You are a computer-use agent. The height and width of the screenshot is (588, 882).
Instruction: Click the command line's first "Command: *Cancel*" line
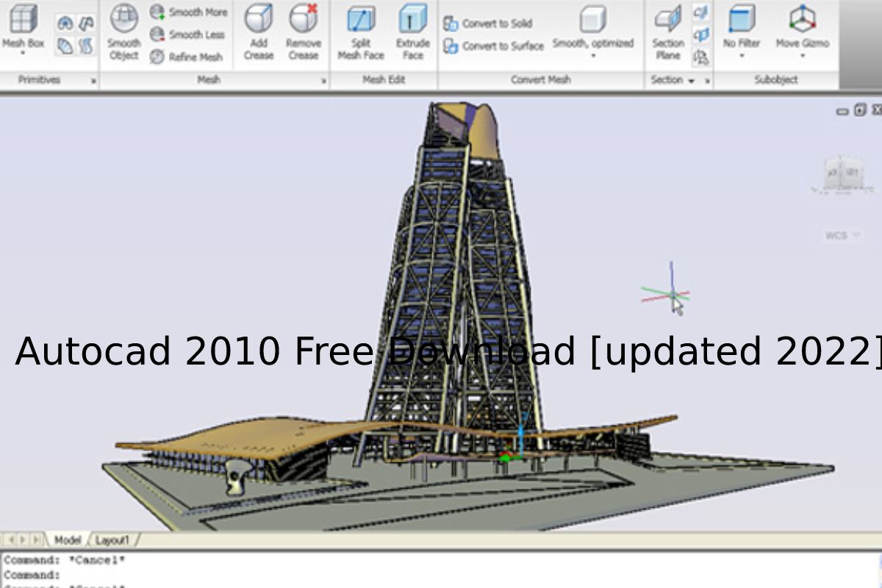(65, 560)
